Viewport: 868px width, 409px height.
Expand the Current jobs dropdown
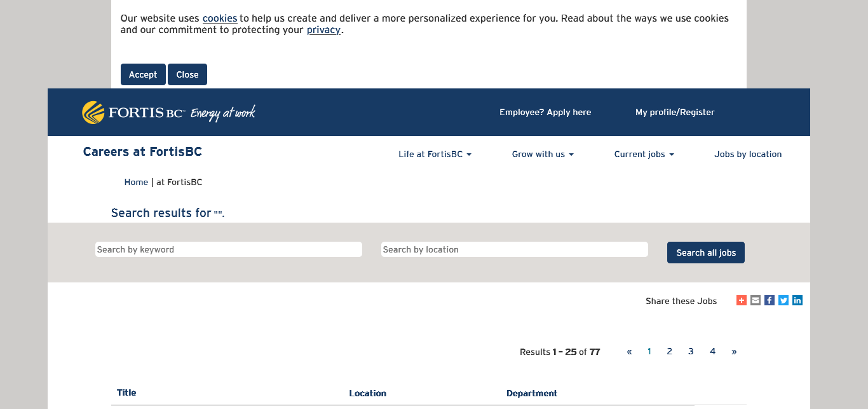click(x=644, y=155)
